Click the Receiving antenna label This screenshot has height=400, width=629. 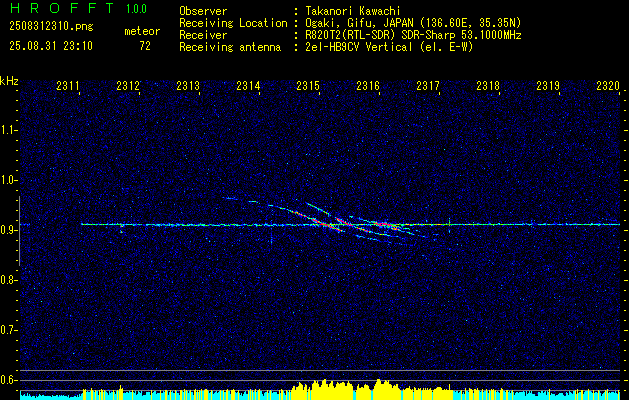coord(230,47)
